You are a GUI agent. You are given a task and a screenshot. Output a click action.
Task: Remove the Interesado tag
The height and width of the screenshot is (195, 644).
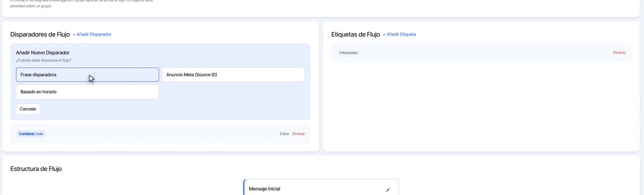619,53
